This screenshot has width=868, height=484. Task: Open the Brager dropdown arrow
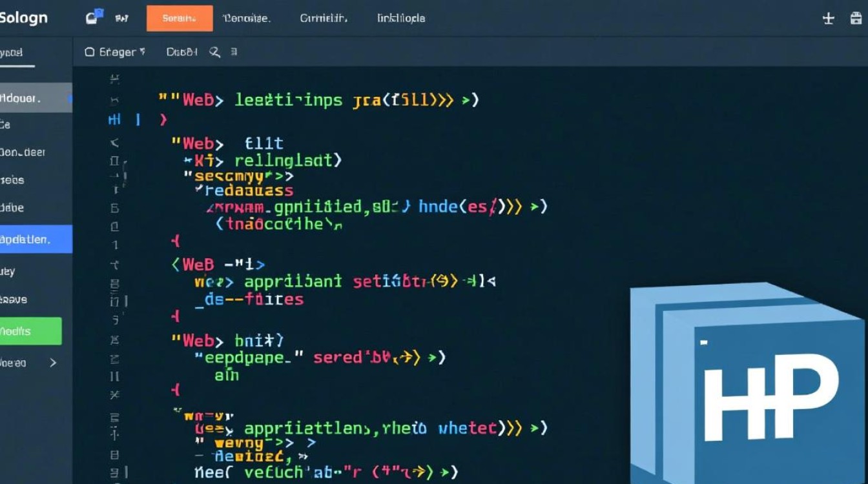pos(142,52)
